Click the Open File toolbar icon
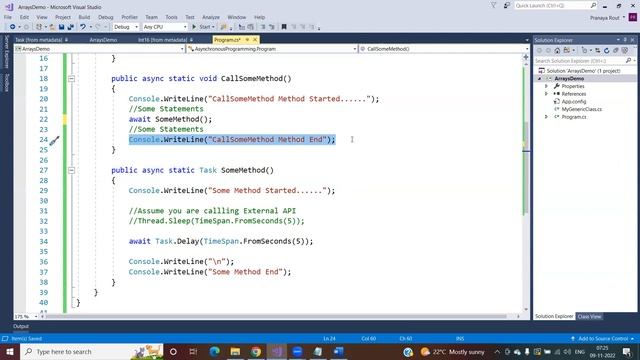This screenshot has width=640, height=360. 52,27
